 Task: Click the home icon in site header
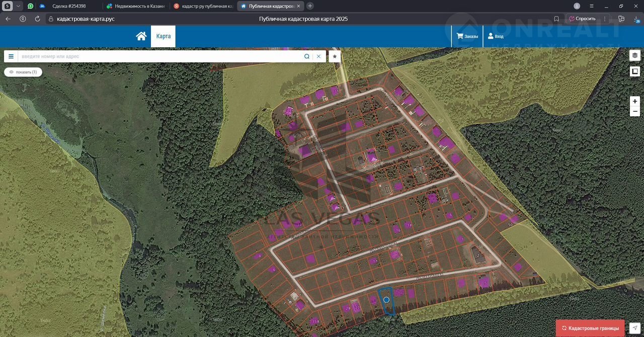[141, 36]
